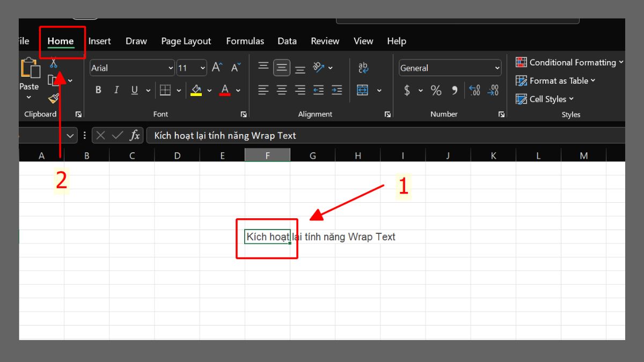This screenshot has height=362, width=644.
Task: Open the yellow Fill Color swatch
Action: pyautogui.click(x=196, y=90)
